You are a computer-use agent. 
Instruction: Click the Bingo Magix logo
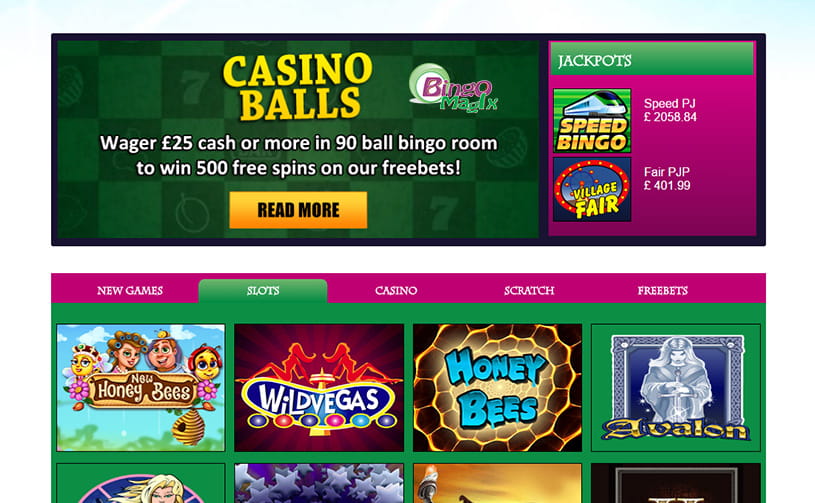pyautogui.click(x=453, y=88)
